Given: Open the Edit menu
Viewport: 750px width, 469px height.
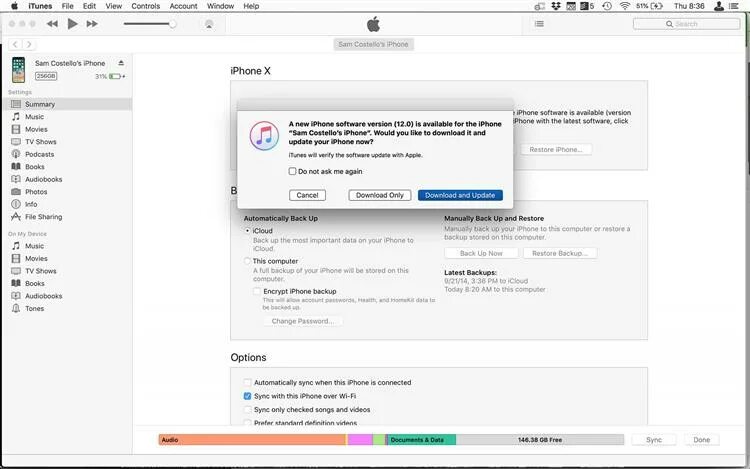Looking at the screenshot, I should point(89,6).
